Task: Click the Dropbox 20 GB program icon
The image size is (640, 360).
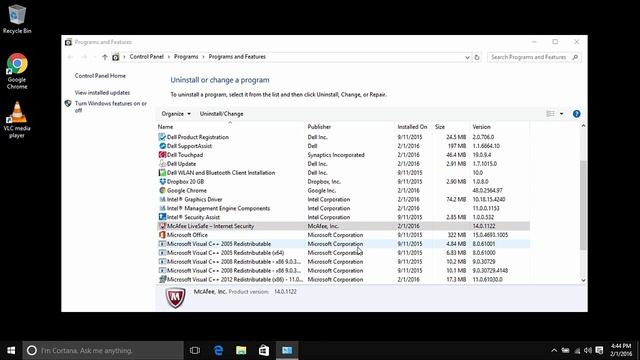Action: pyautogui.click(x=162, y=182)
